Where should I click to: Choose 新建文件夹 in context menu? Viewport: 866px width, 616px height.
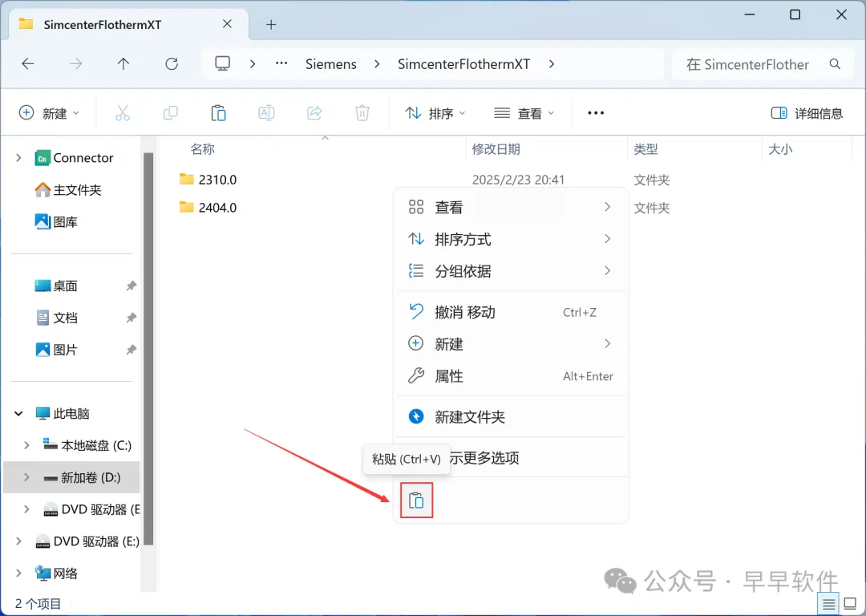(511, 417)
